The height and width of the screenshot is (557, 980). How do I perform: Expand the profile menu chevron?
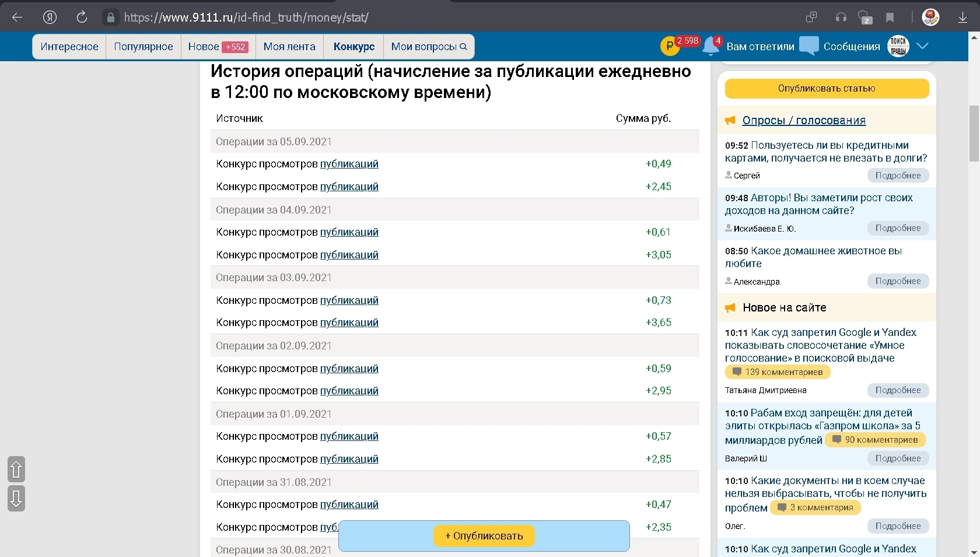(922, 46)
